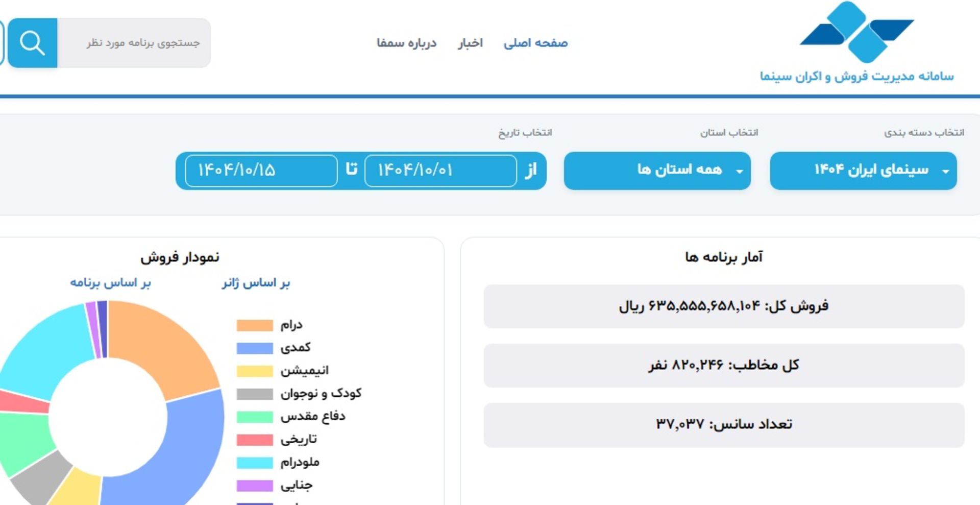
Task: Click the purple جنایی legend swatch
Action: (x=254, y=485)
